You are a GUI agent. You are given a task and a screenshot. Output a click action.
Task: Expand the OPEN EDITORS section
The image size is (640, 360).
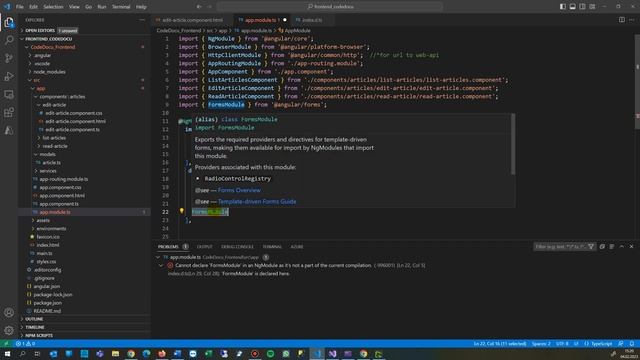[40, 31]
